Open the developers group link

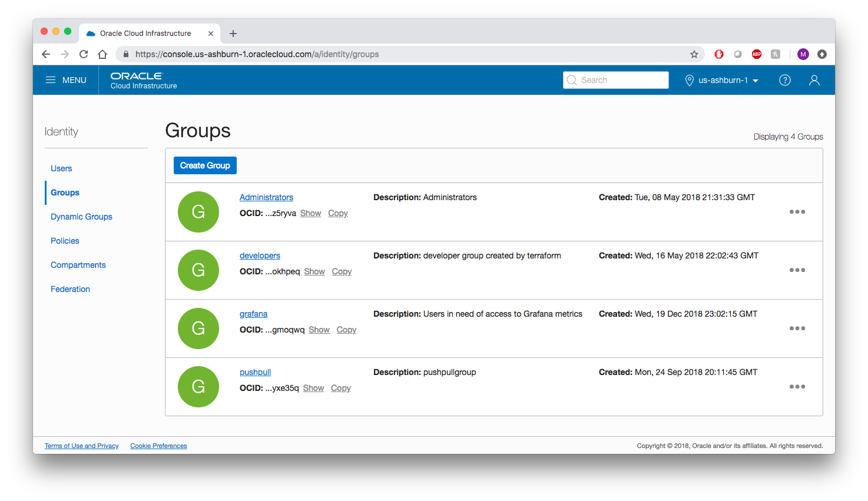click(x=260, y=256)
